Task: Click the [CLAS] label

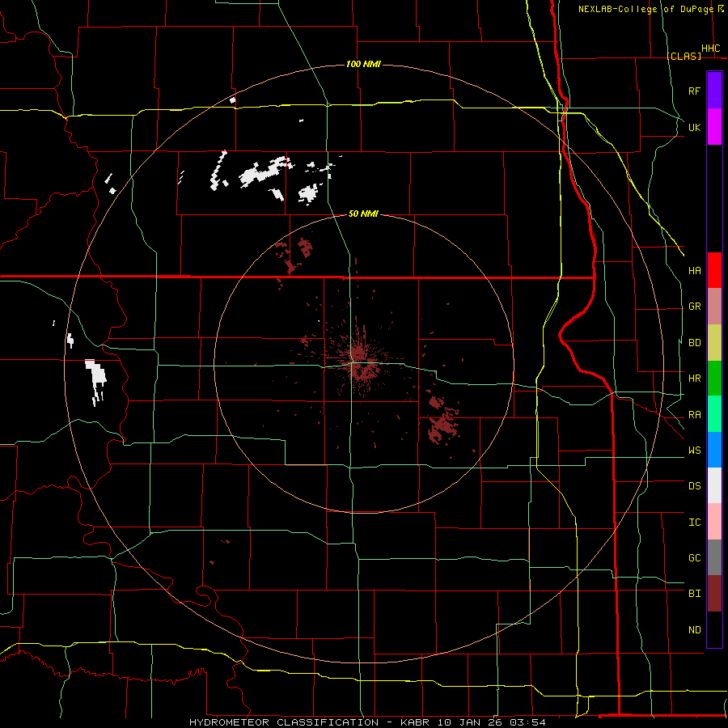Action: pyautogui.click(x=684, y=56)
